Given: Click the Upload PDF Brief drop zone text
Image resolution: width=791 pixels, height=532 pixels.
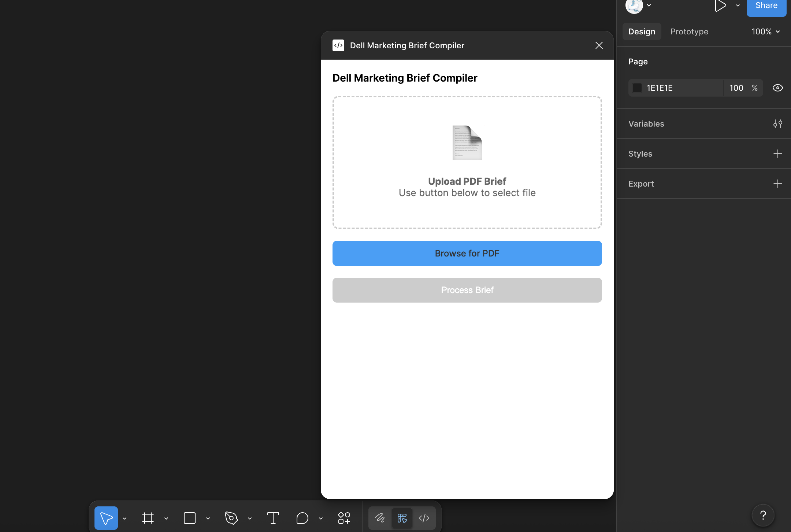Looking at the screenshot, I should point(467,181).
